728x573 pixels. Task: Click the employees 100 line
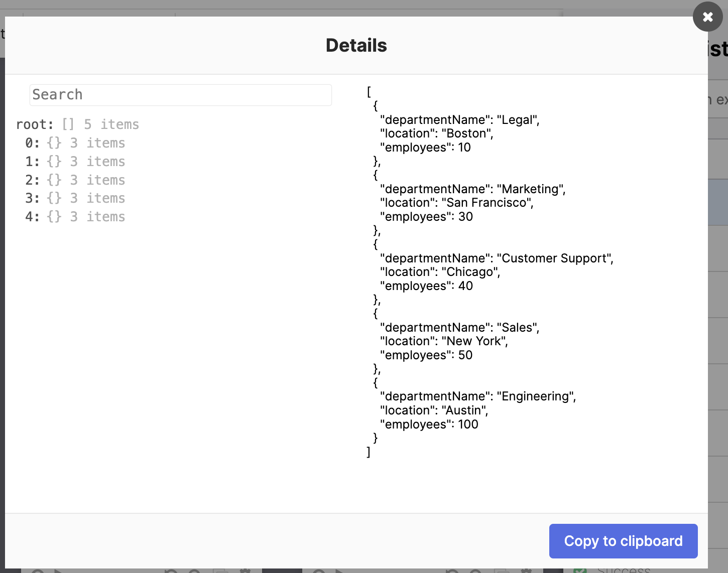click(429, 424)
